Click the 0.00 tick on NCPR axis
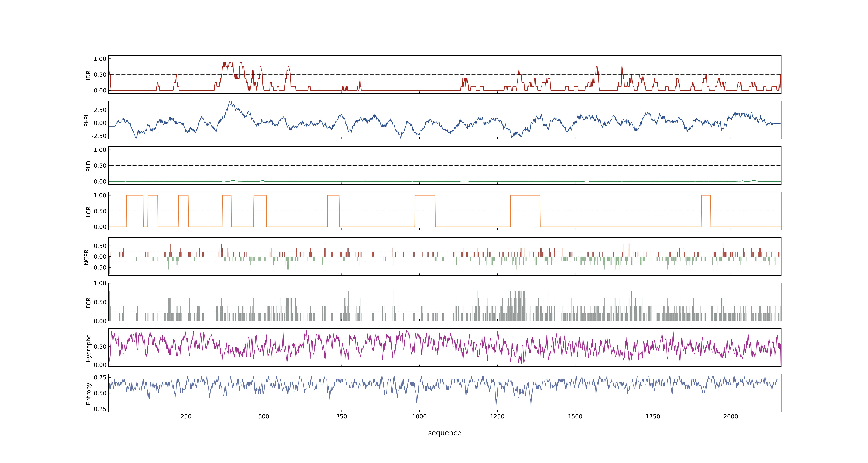Screen dimensions: 868x463 [x=100, y=257]
